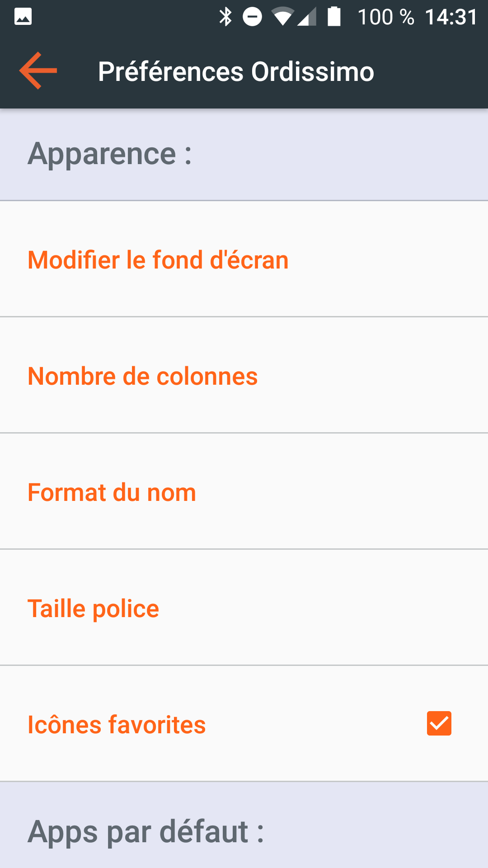
Task: Tap the Icônes favorites label
Action: [x=117, y=725]
